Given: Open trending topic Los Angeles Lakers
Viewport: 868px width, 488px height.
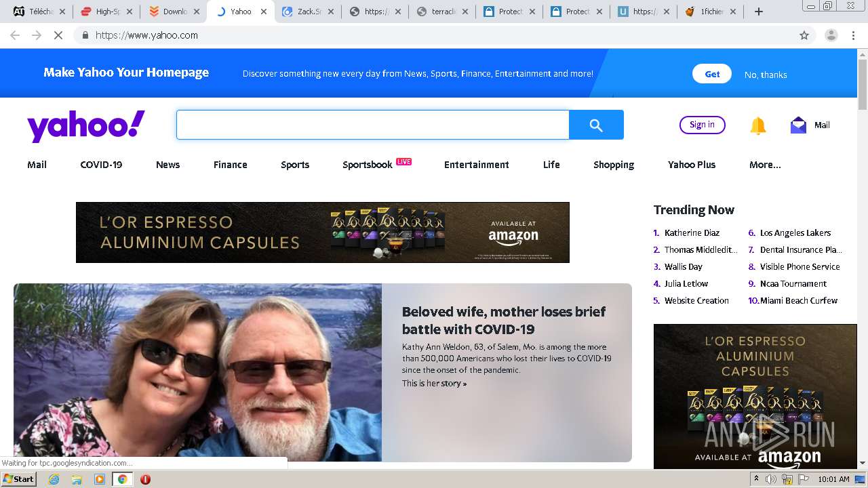Looking at the screenshot, I should coord(795,232).
